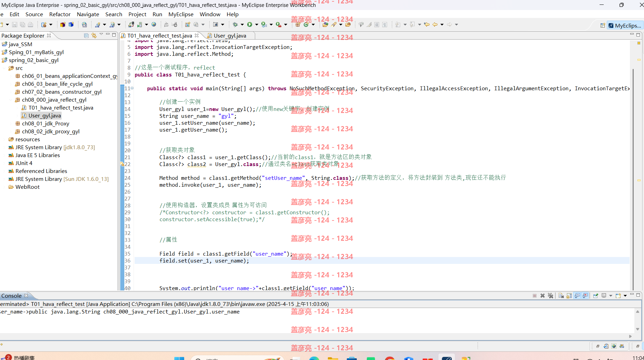Clear Console with the document icon
This screenshot has height=360, width=644.
tap(561, 296)
